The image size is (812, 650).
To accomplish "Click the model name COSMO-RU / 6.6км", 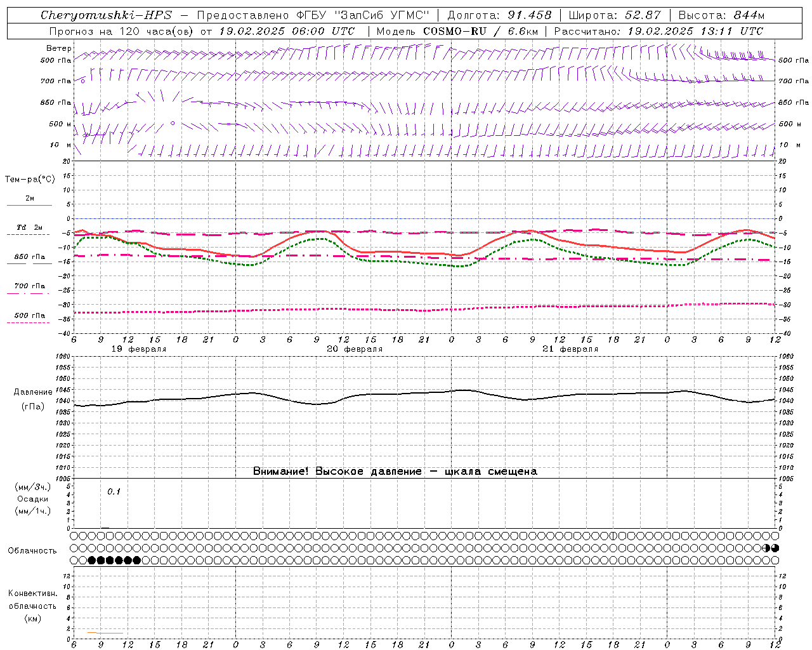I will tap(480, 31).
